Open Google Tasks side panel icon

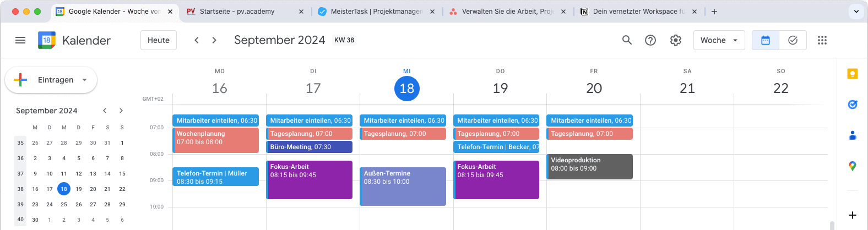click(853, 105)
